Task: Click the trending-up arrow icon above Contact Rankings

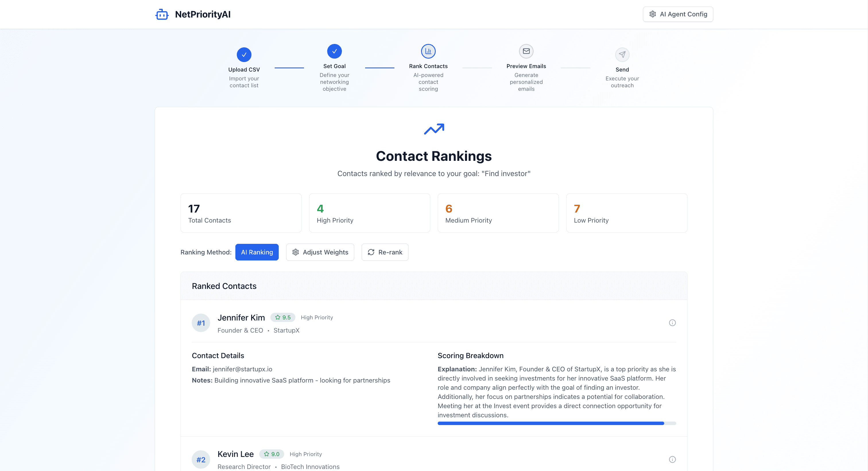Action: tap(434, 129)
